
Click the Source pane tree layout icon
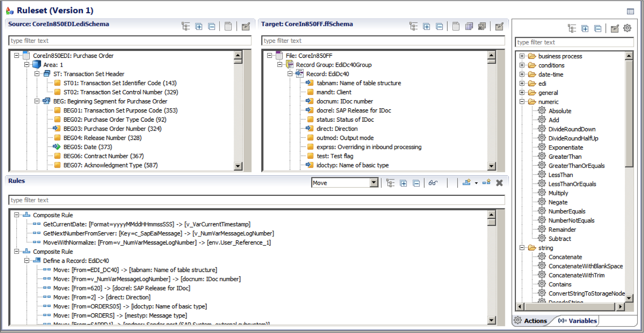(x=186, y=26)
